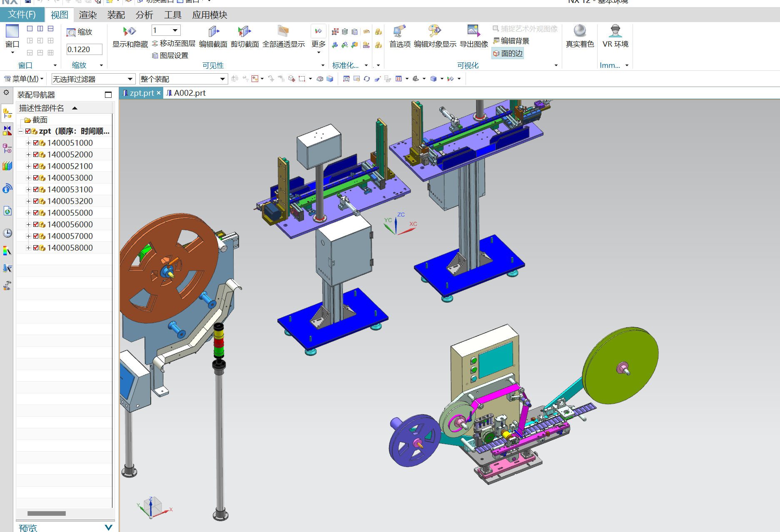Switch to the Render ribbon tab
The height and width of the screenshot is (532, 780).
point(88,15)
